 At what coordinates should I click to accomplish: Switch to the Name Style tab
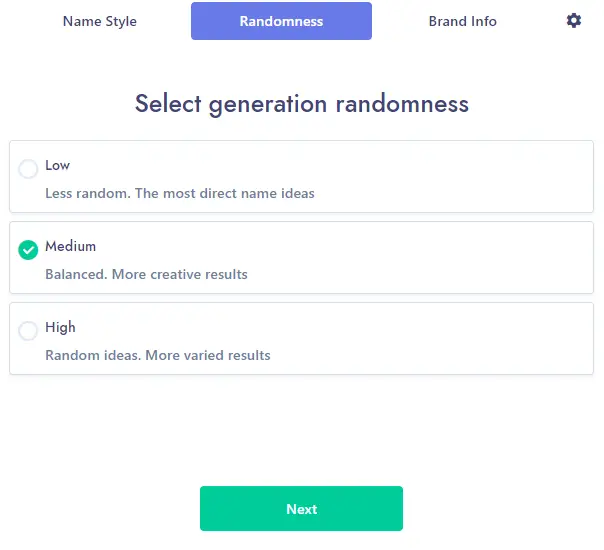[x=100, y=21]
